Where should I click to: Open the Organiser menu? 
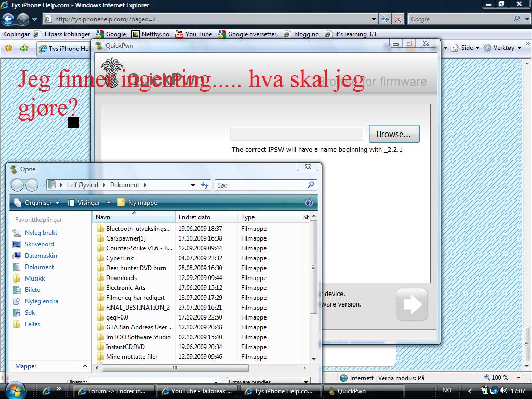tap(37, 203)
